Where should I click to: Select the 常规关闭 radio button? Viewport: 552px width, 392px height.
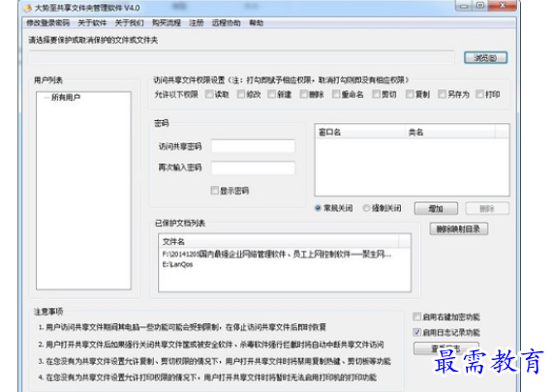pyautogui.click(x=318, y=208)
